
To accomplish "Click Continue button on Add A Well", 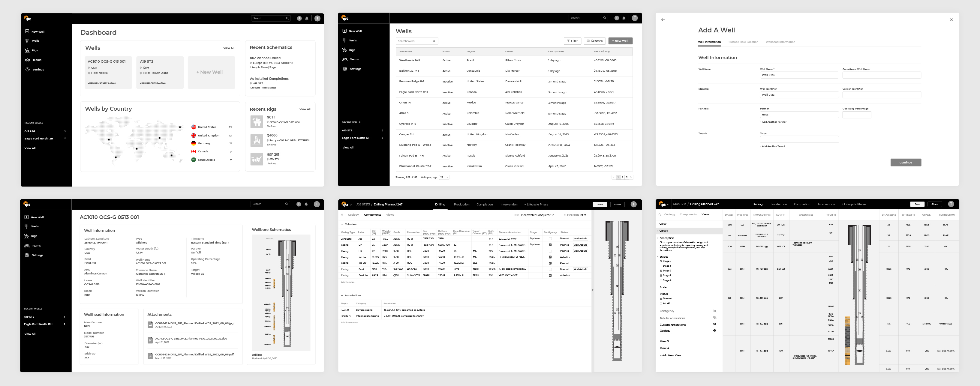I will click(906, 162).
